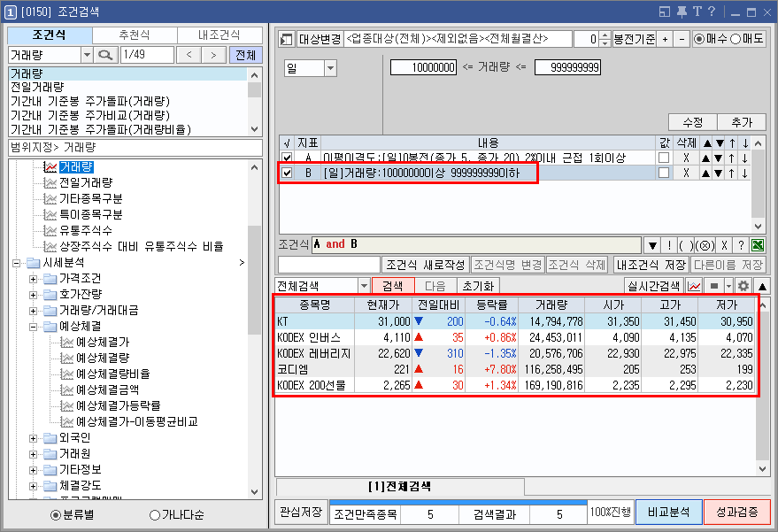Toggle checkbox for condition B
This screenshot has width=778, height=532.
287,173
